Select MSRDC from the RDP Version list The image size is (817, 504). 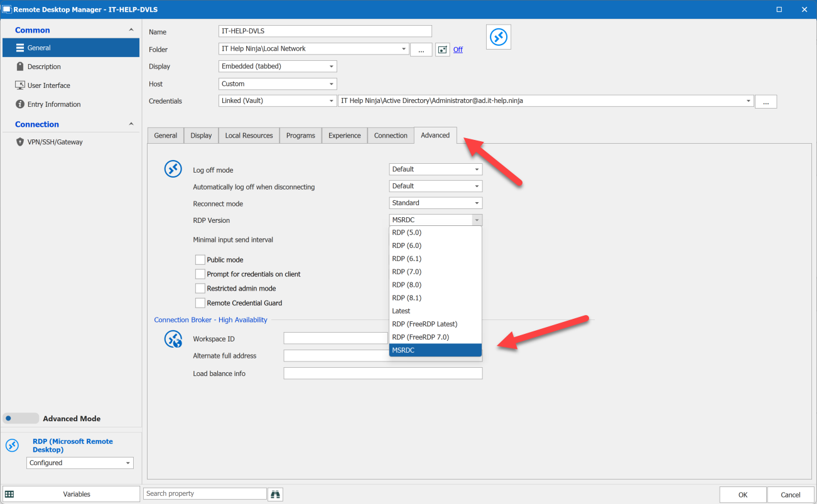coord(435,350)
